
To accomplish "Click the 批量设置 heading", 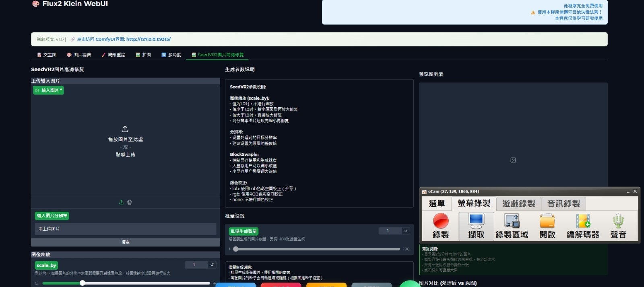I will 235,216.
